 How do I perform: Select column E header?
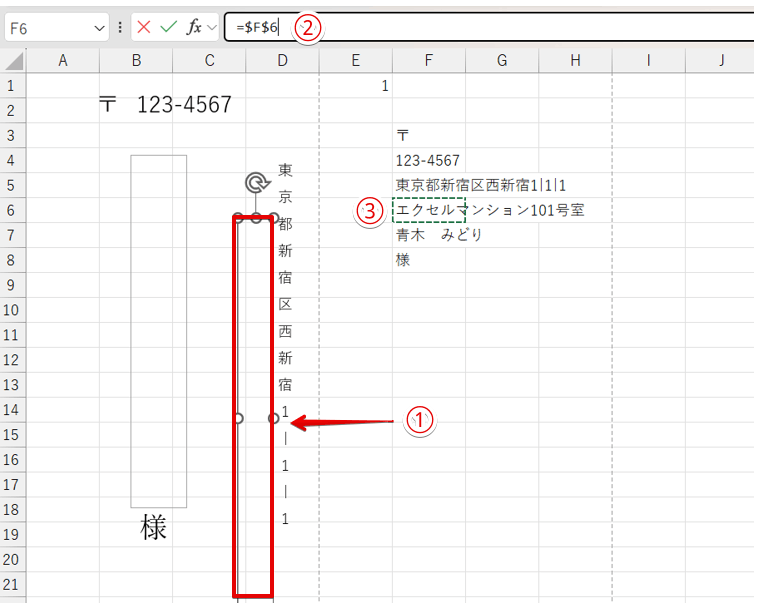(x=356, y=61)
